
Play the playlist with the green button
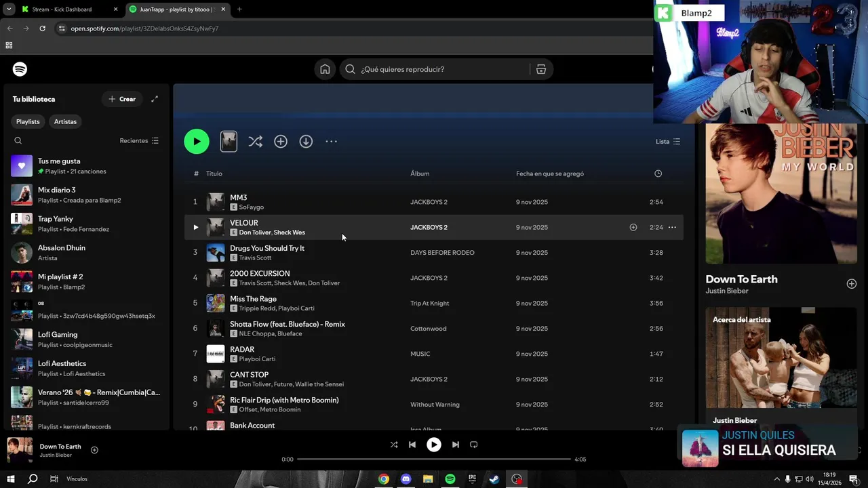tap(197, 142)
